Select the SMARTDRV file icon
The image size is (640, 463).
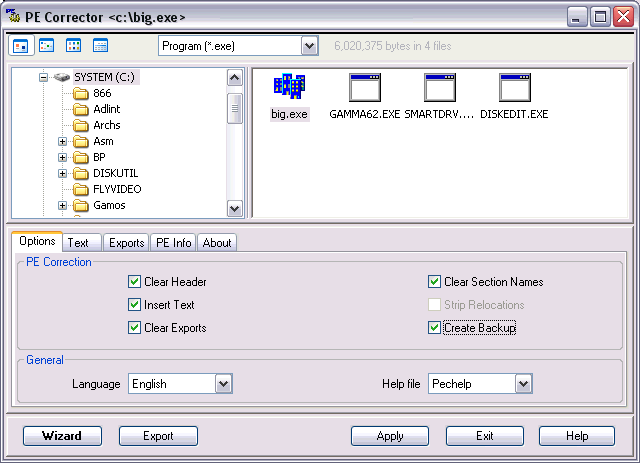click(x=440, y=87)
